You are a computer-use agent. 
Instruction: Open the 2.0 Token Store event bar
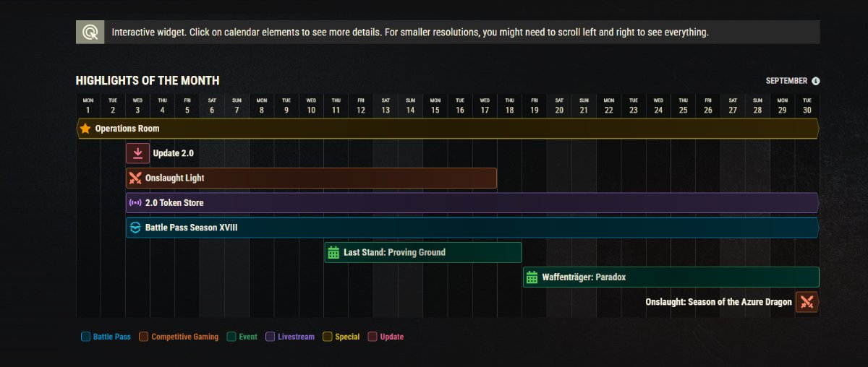click(x=472, y=203)
